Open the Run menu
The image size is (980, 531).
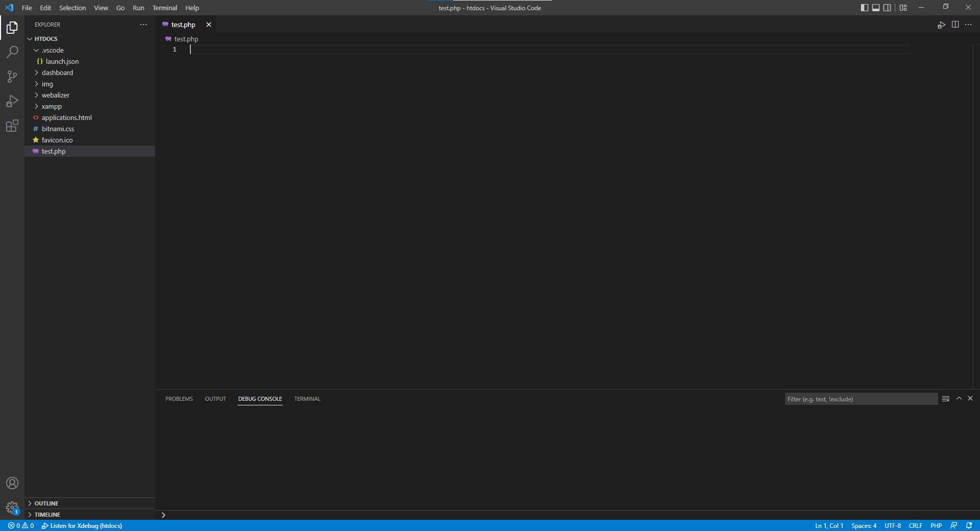[138, 8]
